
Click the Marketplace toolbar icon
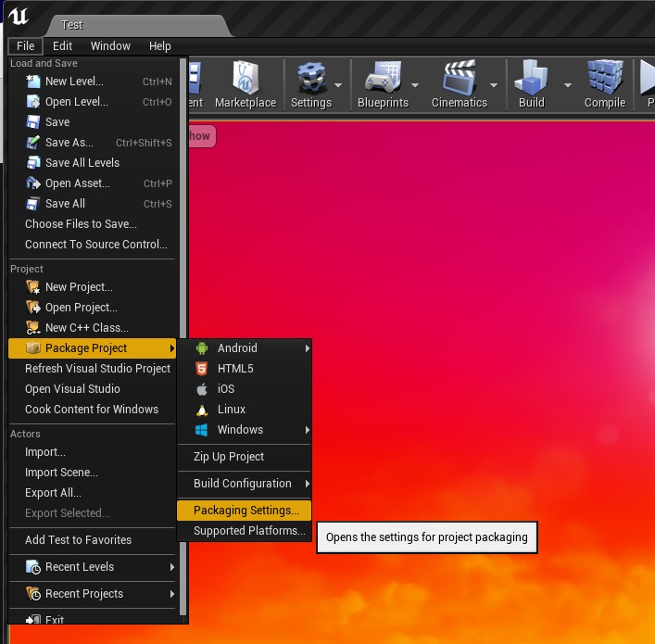coord(246,80)
